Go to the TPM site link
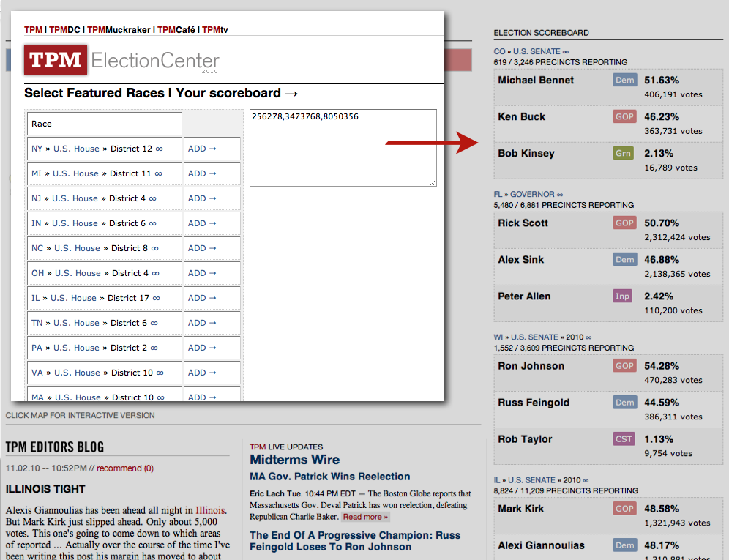Screen dimensions: 729x560 [x=33, y=30]
